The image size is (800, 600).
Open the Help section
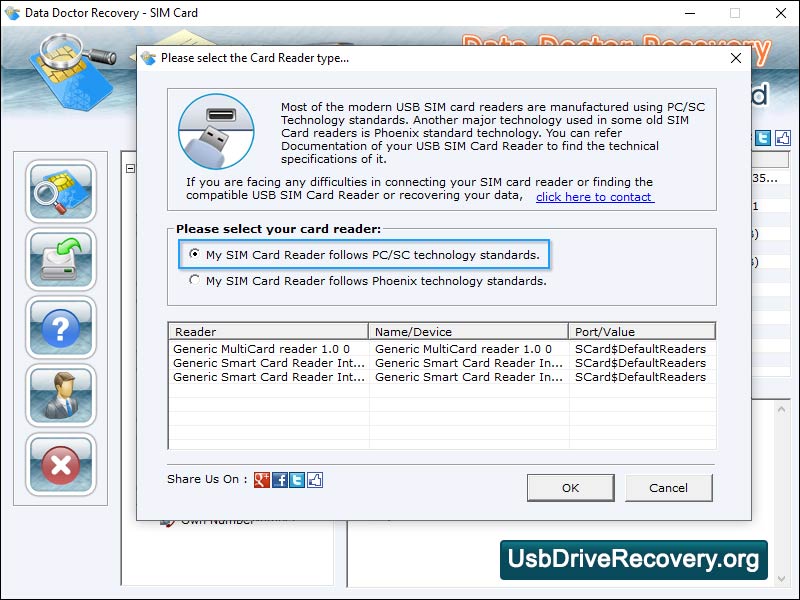(60, 328)
